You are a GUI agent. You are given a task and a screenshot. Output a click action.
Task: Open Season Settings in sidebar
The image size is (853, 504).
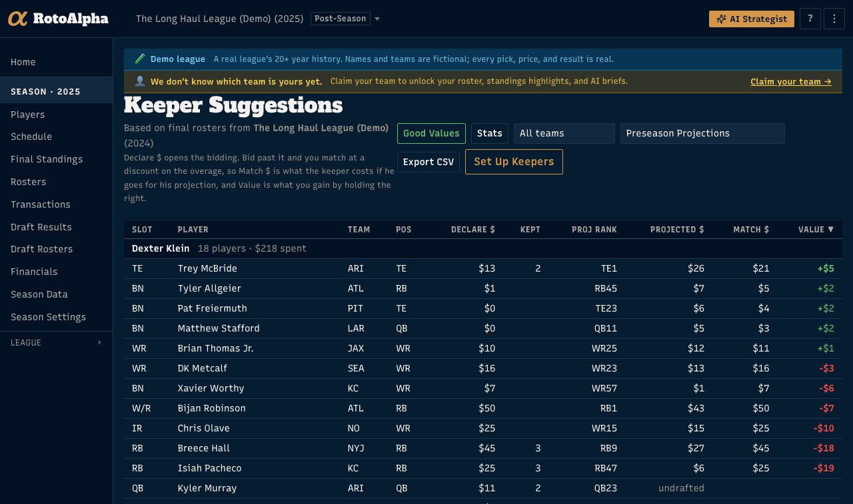(49, 317)
